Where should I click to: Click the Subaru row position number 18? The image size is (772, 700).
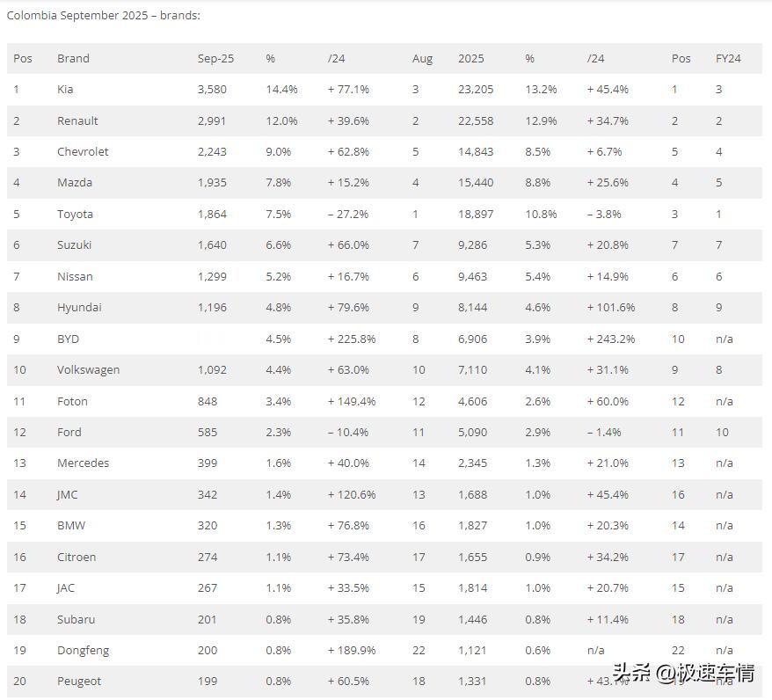point(19,620)
